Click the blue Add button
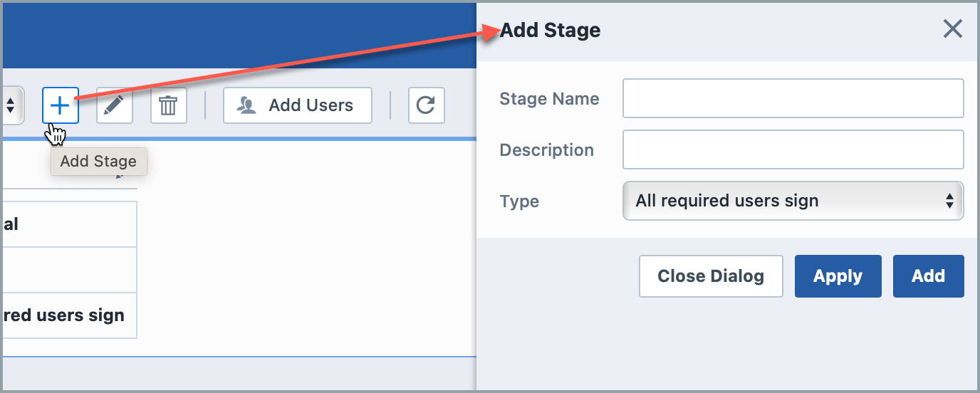 coord(928,276)
